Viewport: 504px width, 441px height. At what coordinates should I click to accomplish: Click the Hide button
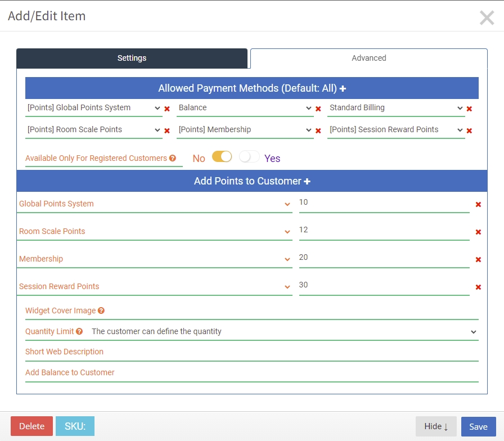click(x=436, y=426)
